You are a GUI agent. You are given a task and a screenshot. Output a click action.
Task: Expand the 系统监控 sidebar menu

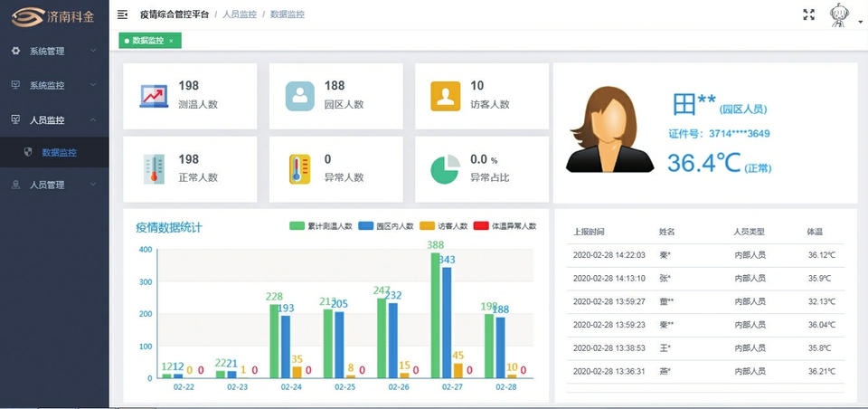[x=54, y=85]
